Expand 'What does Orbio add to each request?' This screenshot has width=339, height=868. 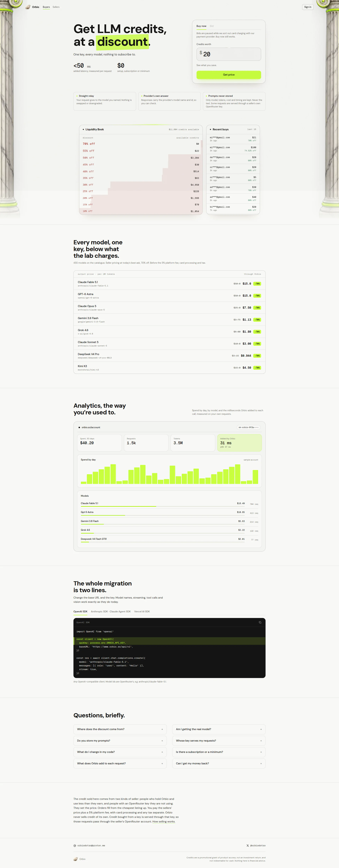click(x=120, y=763)
